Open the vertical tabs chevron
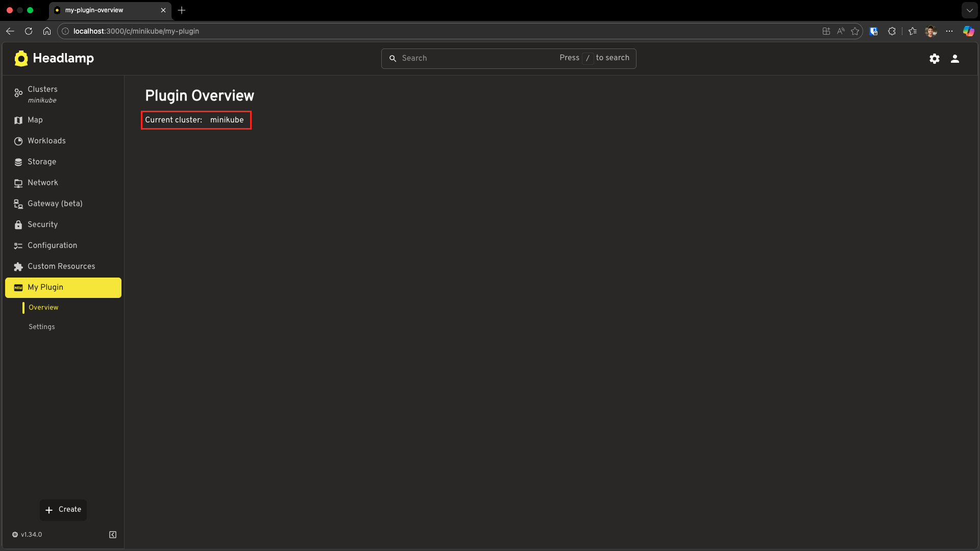980x551 pixels. tap(970, 10)
